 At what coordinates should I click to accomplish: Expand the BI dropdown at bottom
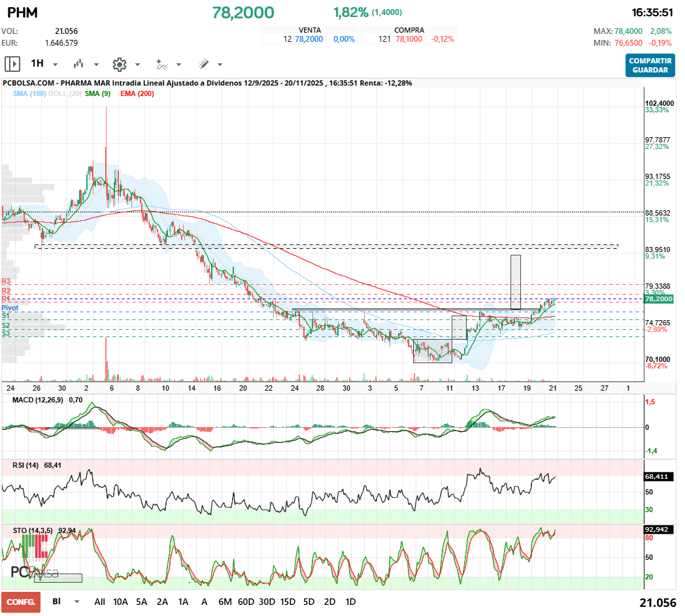tap(77, 602)
